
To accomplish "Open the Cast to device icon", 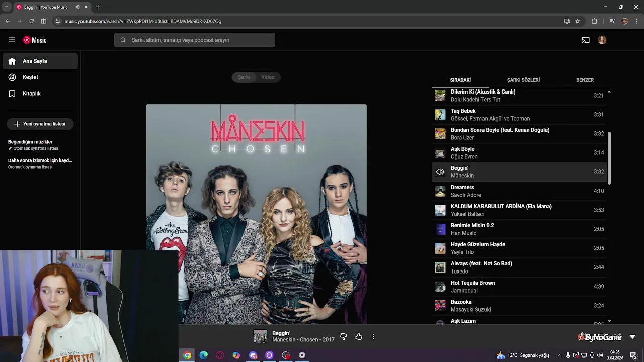I will [x=586, y=40].
